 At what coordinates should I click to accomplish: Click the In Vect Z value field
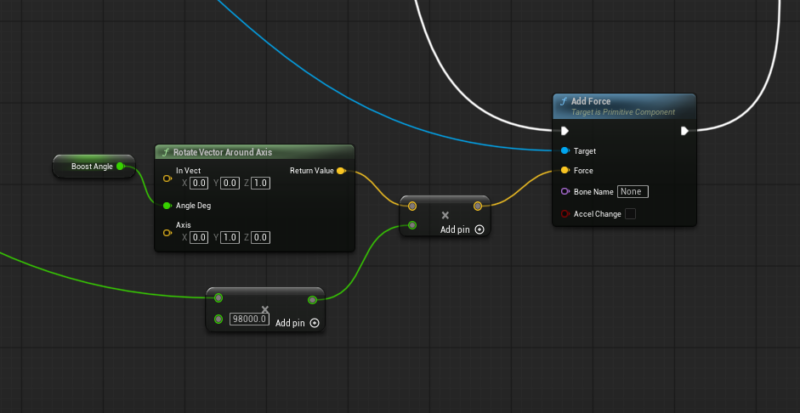pyautogui.click(x=260, y=183)
